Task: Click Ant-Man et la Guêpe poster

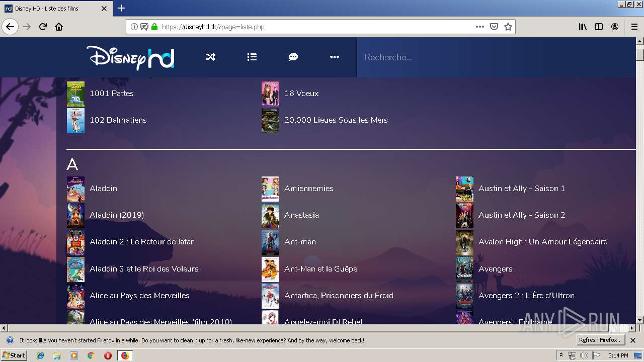Action: (x=270, y=269)
